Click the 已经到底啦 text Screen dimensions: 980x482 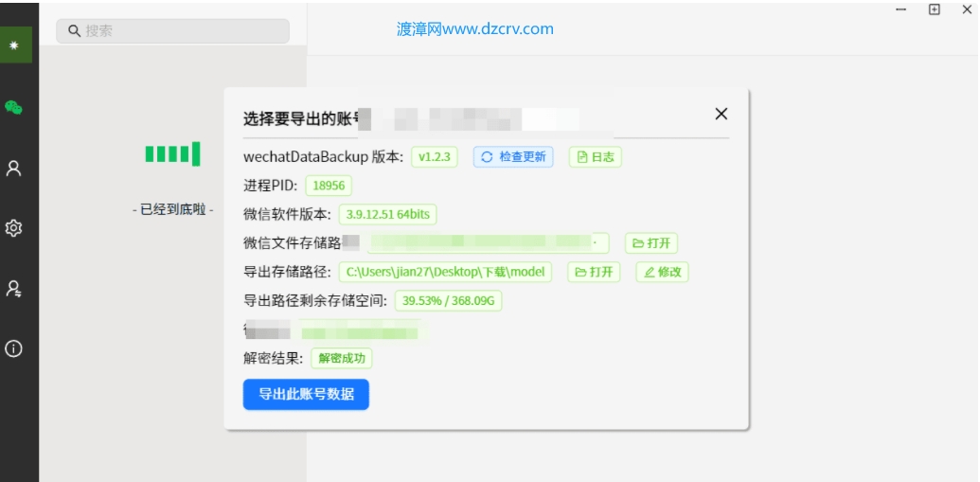[x=173, y=210]
